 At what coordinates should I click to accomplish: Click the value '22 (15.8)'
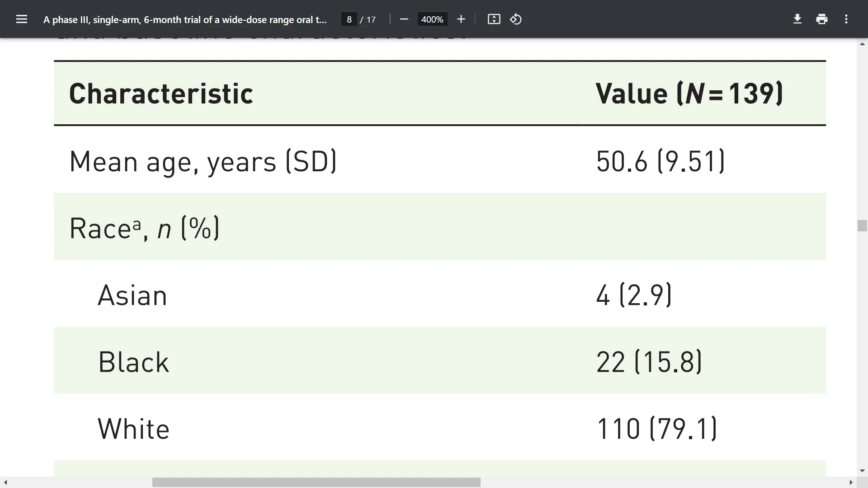649,361
